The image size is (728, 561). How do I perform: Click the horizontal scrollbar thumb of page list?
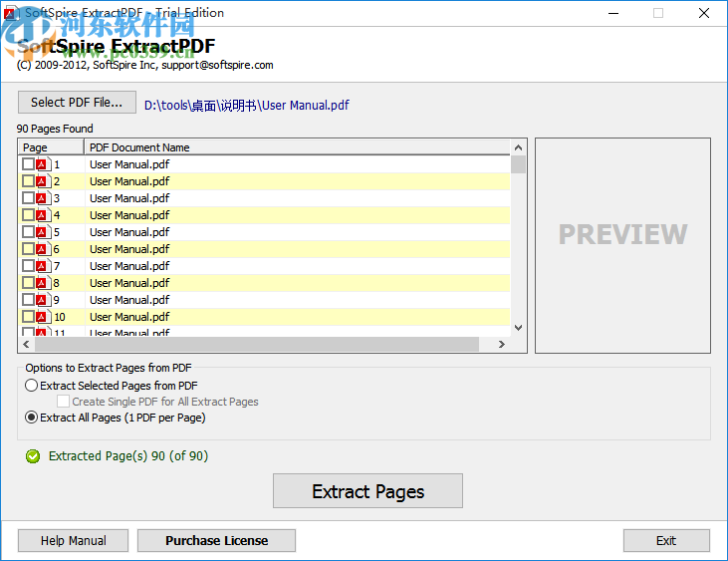[257, 344]
